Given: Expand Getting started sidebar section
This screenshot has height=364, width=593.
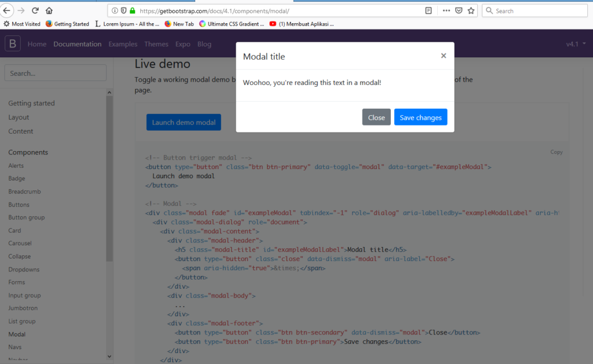Looking at the screenshot, I should point(31,103).
